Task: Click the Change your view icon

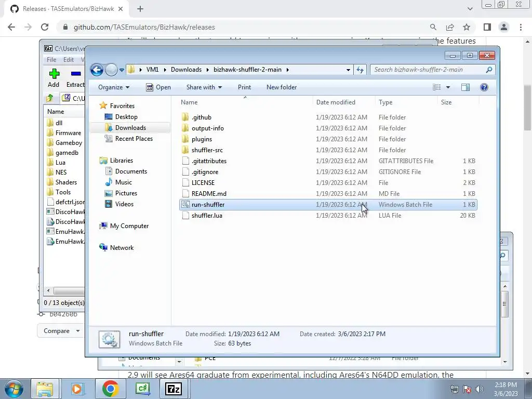Action: pos(436,87)
